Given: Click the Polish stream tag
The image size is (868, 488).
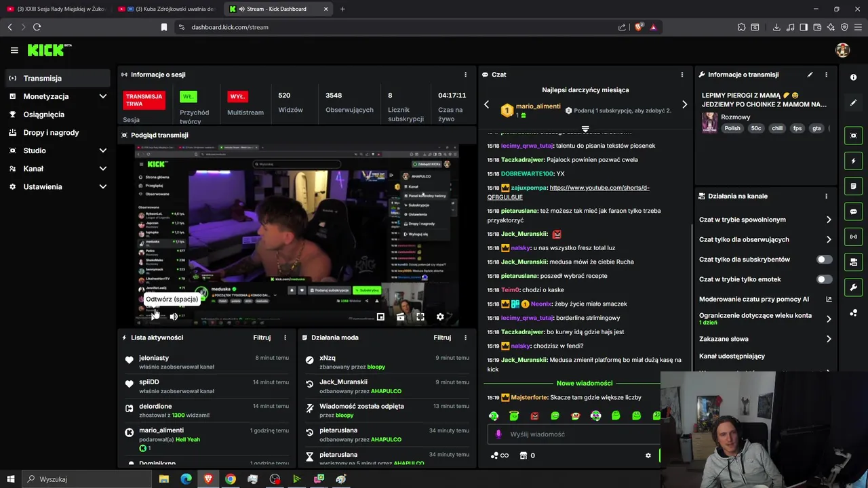Looking at the screenshot, I should [x=732, y=128].
